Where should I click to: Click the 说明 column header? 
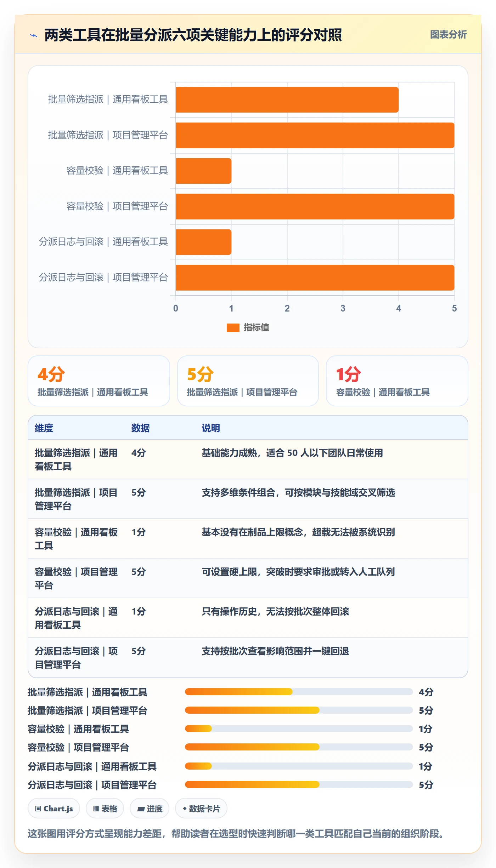(211, 428)
